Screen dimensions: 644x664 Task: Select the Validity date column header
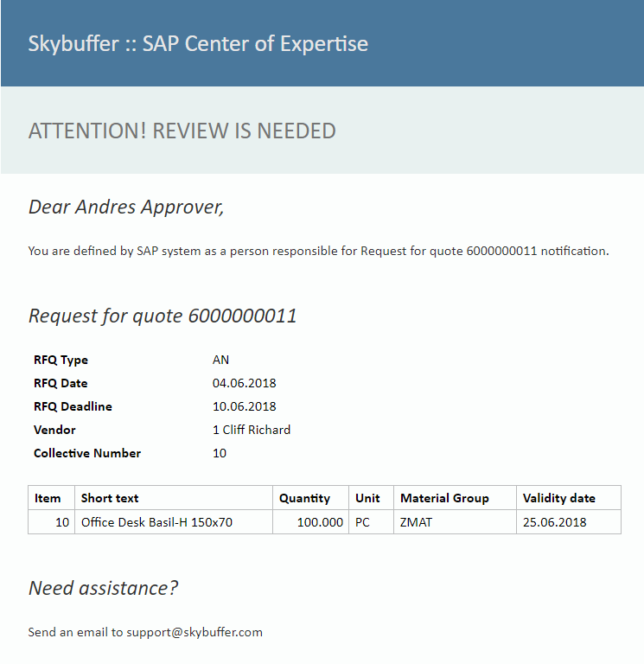click(x=558, y=498)
